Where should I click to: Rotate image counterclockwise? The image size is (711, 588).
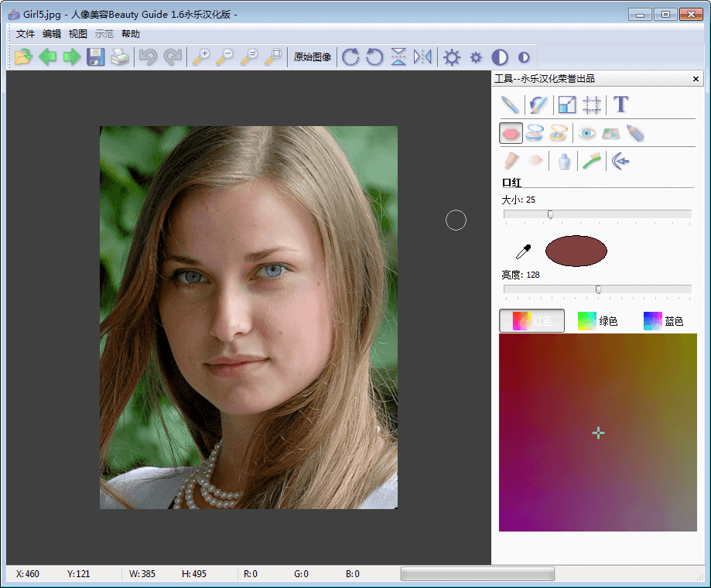(x=374, y=57)
